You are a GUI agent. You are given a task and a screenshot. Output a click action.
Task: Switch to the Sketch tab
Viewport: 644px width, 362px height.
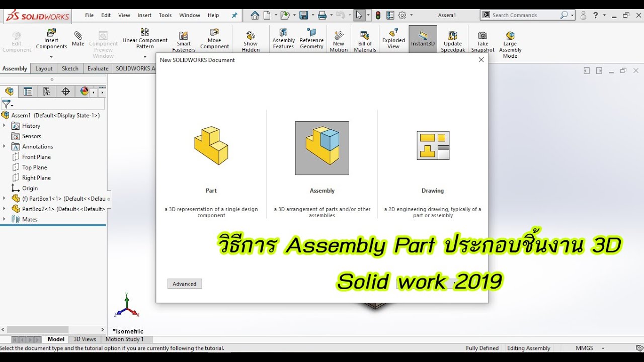pos(70,68)
